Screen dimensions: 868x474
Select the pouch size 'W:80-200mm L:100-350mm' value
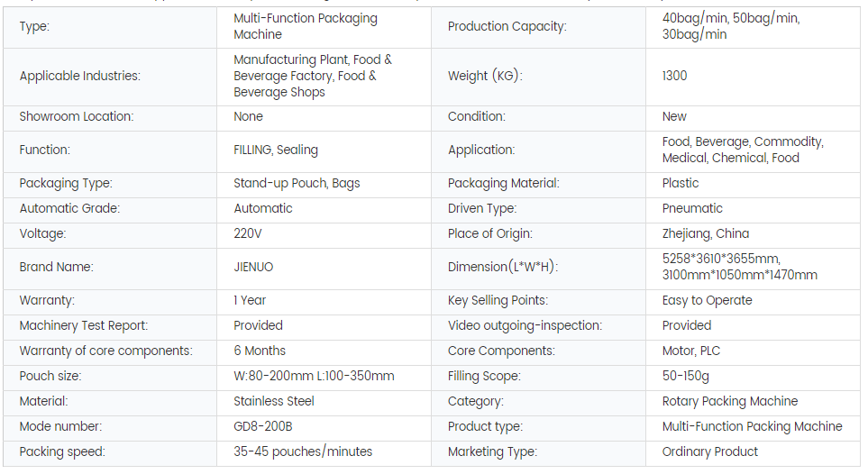[x=314, y=376]
